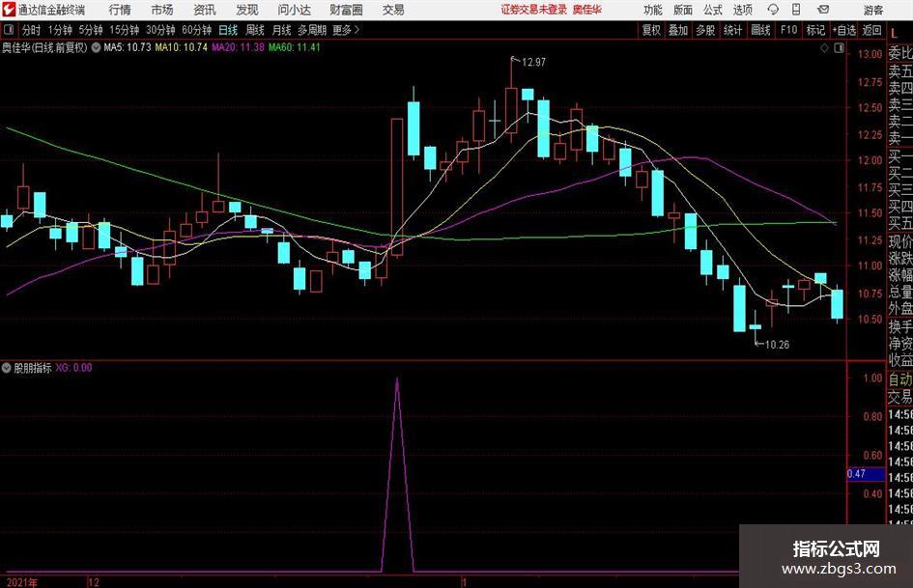913x588 pixels.
Task: Open the 版面 menu
Action: 682,10
